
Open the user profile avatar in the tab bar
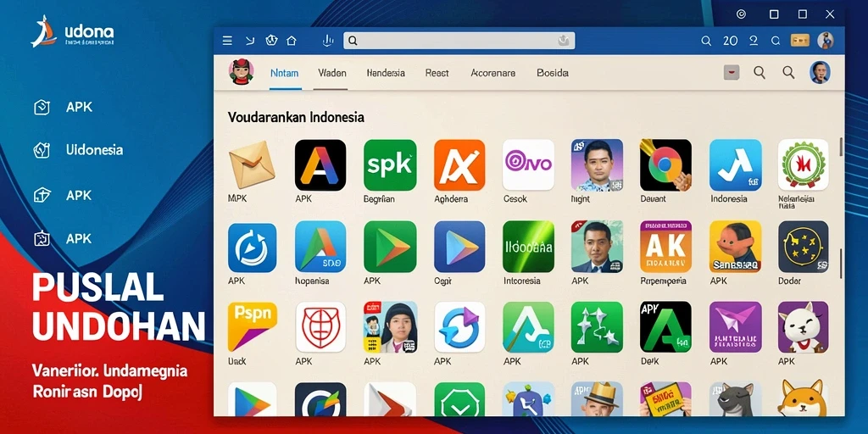pos(820,73)
